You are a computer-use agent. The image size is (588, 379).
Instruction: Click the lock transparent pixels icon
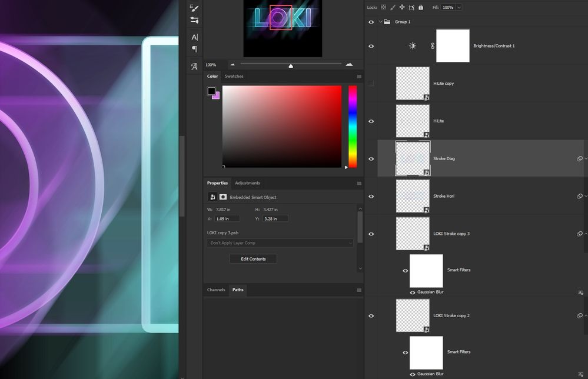(383, 7)
